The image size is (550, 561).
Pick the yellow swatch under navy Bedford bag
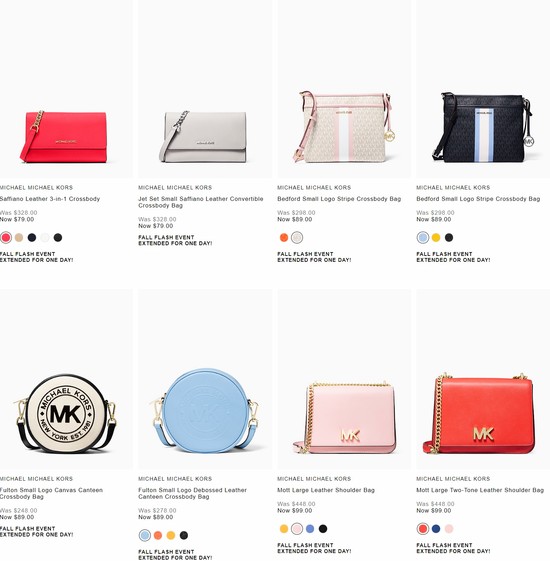436,238
